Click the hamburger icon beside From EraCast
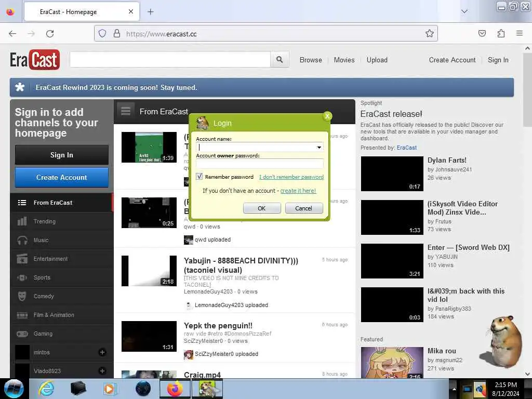Screen dimensions: 532x399 tap(126, 111)
